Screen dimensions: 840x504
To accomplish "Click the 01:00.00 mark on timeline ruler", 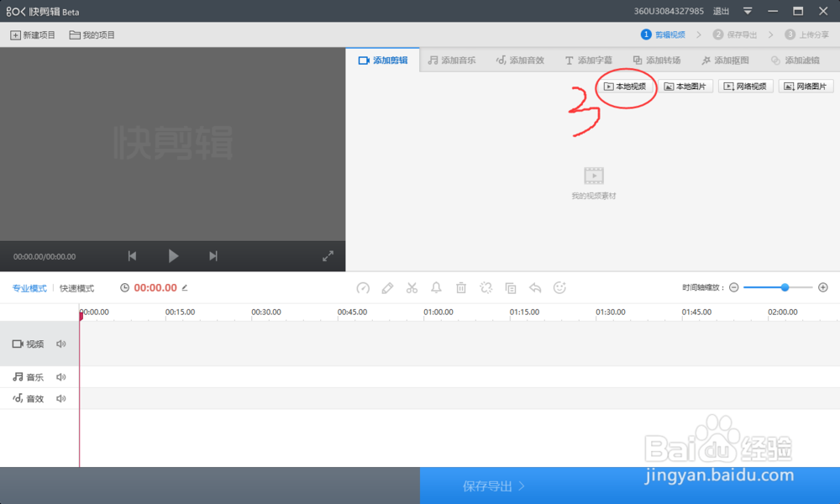I will (438, 312).
